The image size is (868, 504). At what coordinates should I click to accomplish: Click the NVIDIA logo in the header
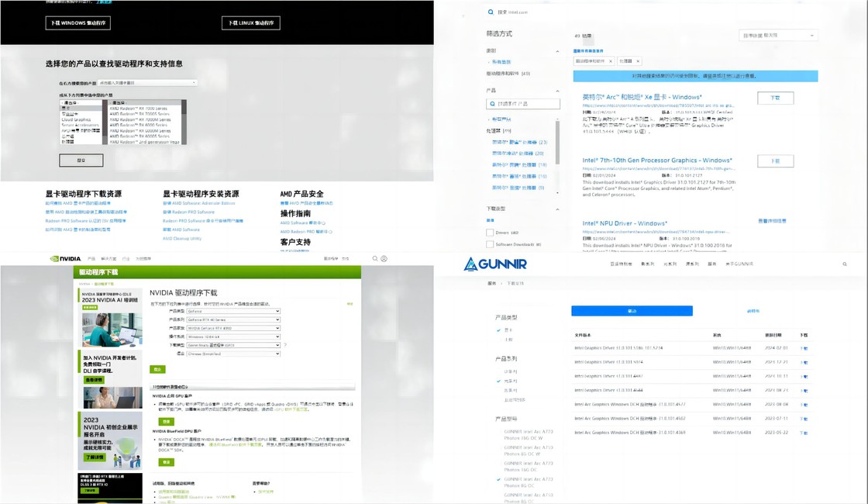click(65, 259)
